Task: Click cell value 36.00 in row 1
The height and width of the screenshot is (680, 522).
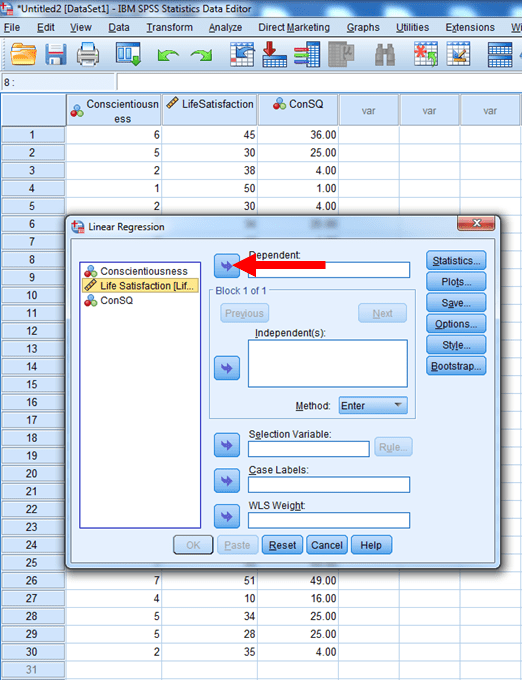Action: click(298, 135)
